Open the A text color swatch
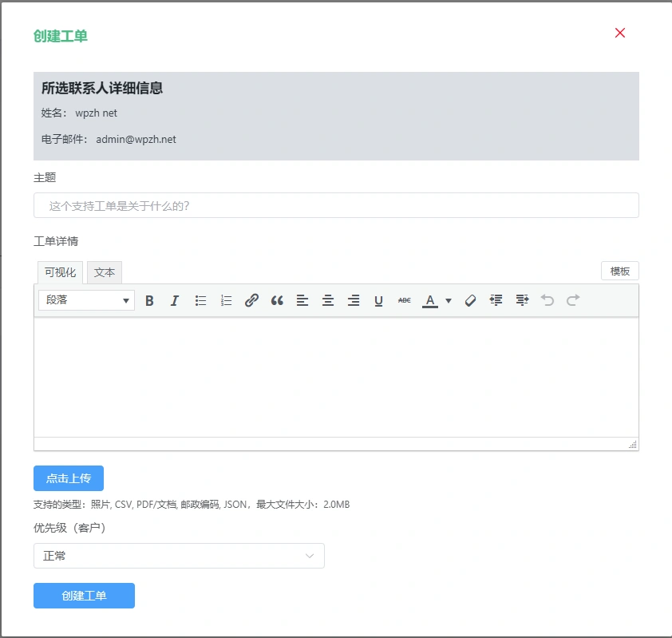The width and height of the screenshot is (672, 638). (x=430, y=300)
